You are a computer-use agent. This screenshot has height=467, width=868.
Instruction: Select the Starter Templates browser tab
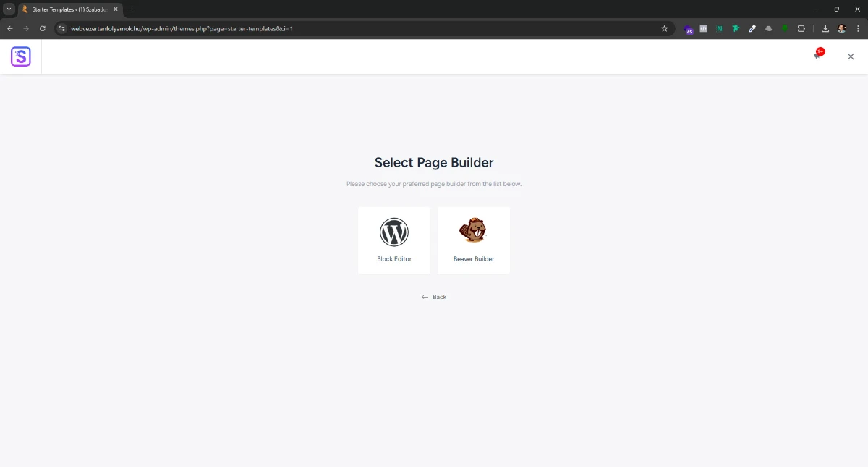(70, 9)
